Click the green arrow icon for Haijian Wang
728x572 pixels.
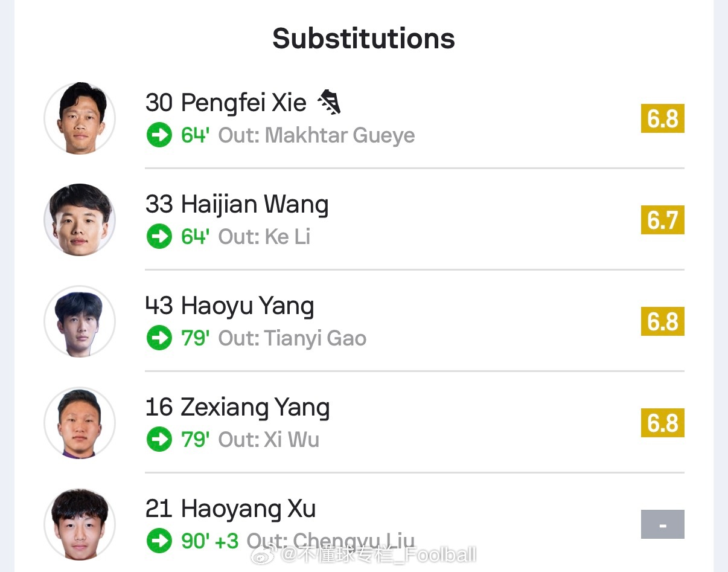tap(159, 237)
